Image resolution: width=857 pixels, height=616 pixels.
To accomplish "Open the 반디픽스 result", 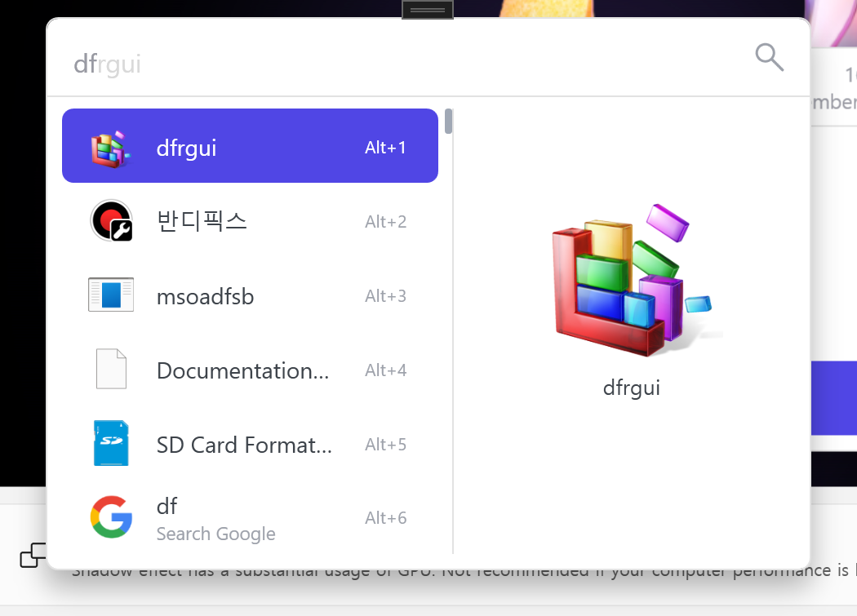I will click(250, 221).
